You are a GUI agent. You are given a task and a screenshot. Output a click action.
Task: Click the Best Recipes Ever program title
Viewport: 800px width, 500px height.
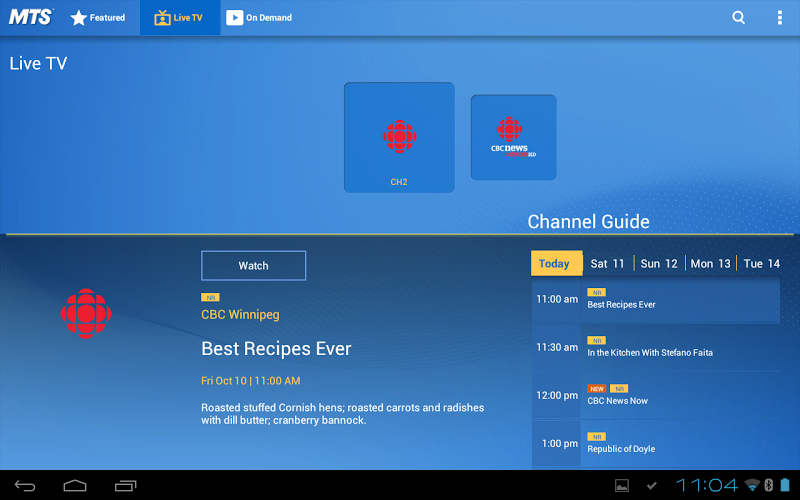pos(276,349)
